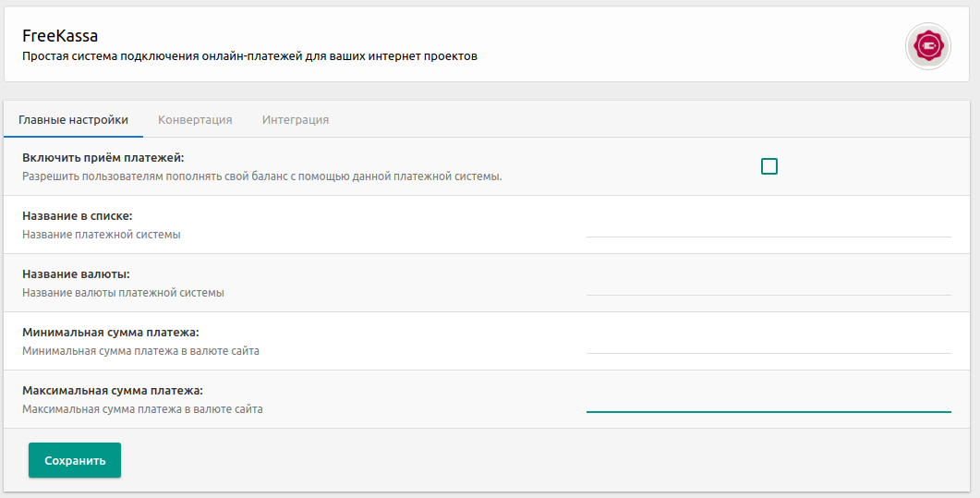Click the Название платежной системы hint text
The width and height of the screenshot is (980, 498).
pos(102,235)
